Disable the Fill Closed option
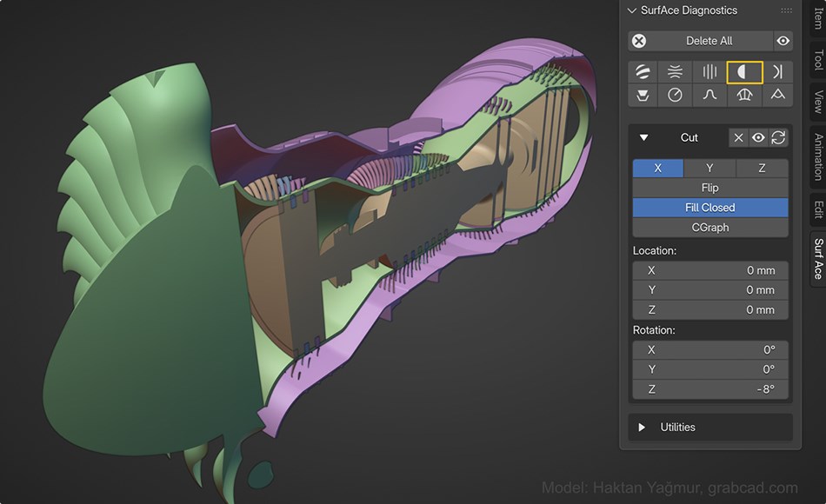This screenshot has width=826, height=504. pyautogui.click(x=709, y=207)
